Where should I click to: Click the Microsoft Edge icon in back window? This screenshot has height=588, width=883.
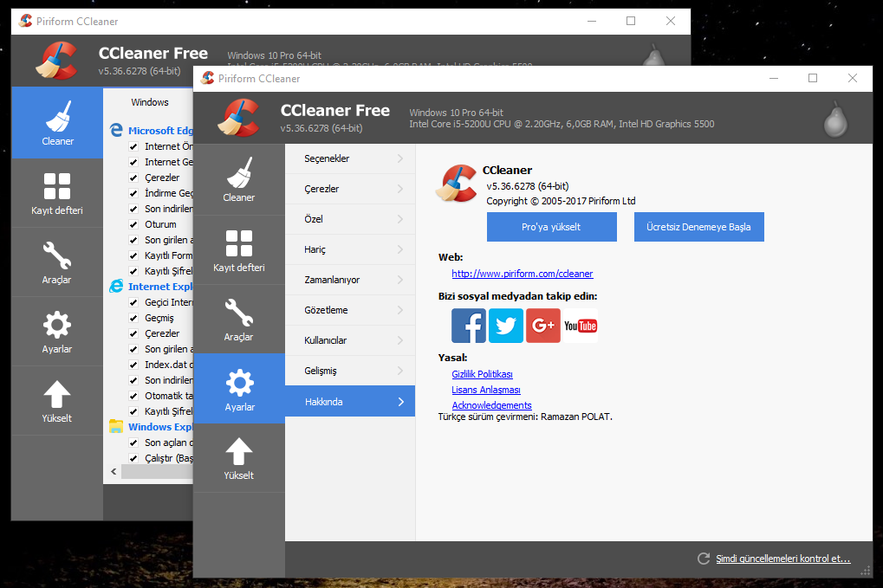(116, 130)
